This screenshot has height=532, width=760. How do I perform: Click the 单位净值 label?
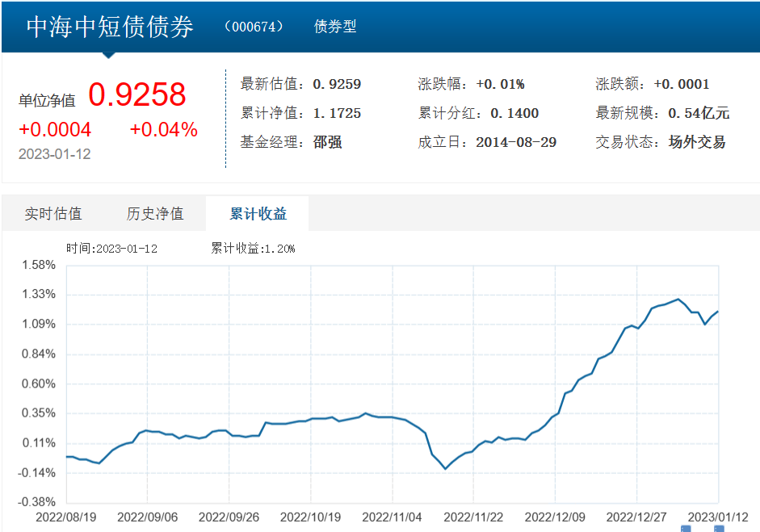click(x=47, y=101)
